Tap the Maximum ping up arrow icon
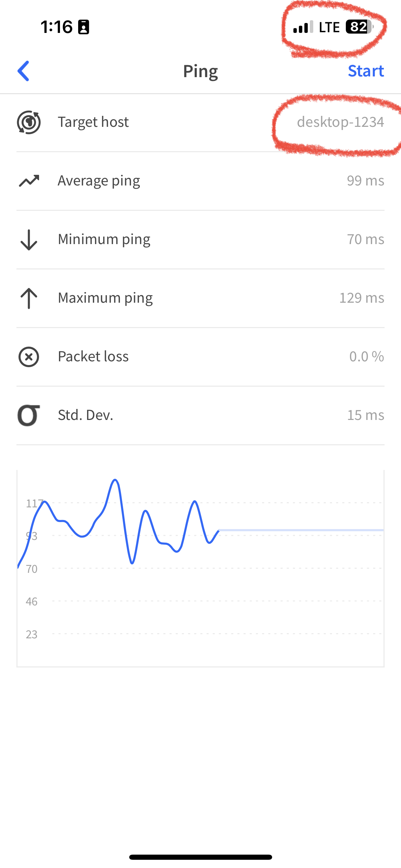 coord(29,298)
